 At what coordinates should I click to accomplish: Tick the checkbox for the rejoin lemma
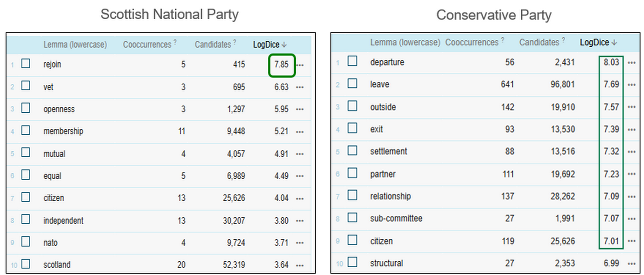coord(26,64)
